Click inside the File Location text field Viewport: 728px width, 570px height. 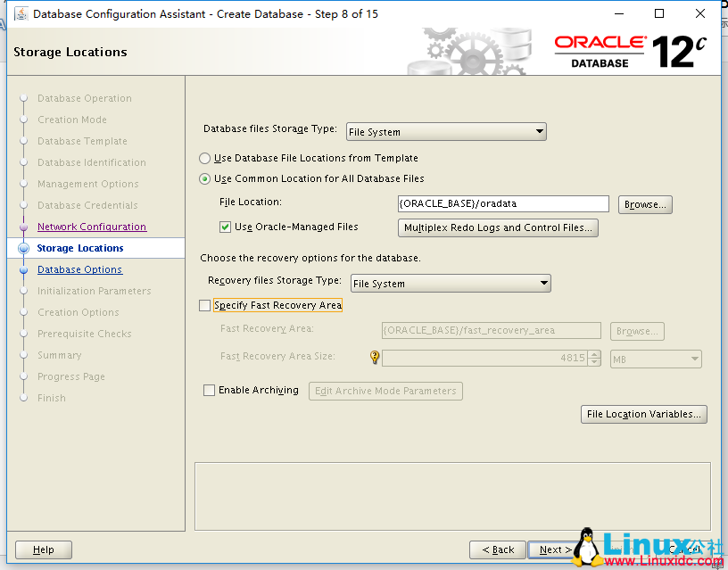tap(500, 204)
